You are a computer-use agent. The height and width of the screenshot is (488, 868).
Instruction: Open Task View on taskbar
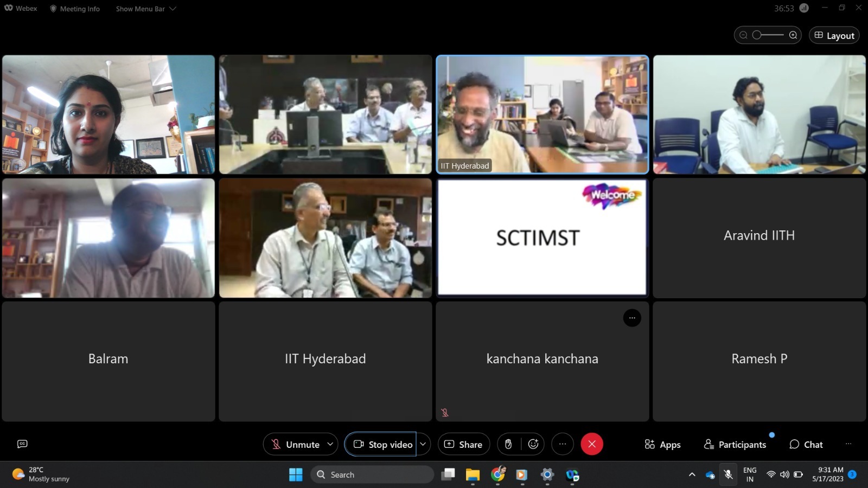click(x=448, y=475)
